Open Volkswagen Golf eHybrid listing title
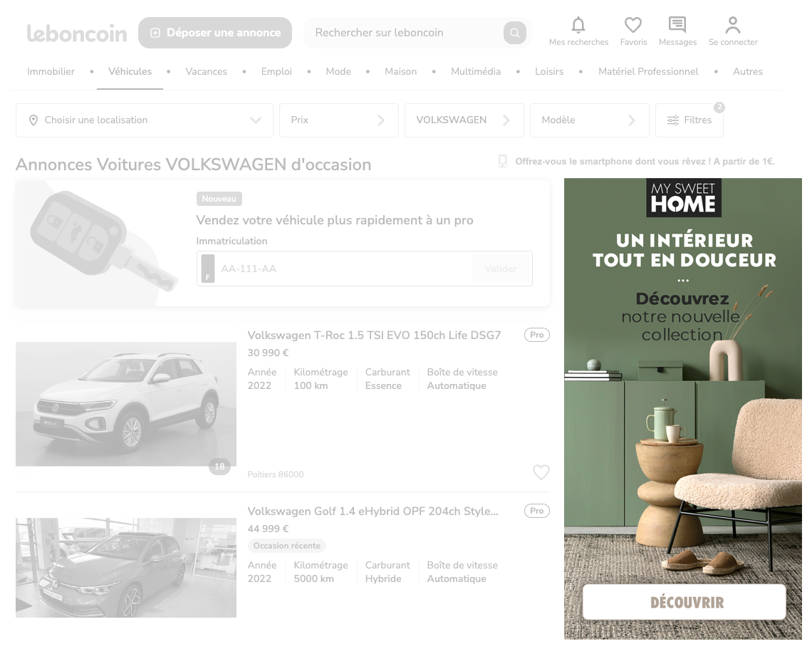812x649 pixels. (x=373, y=512)
